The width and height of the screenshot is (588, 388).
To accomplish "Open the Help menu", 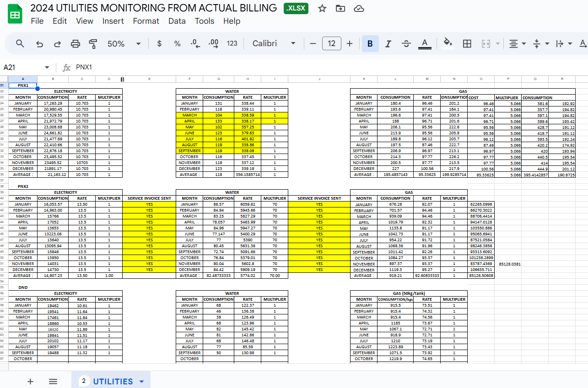I will point(232,21).
